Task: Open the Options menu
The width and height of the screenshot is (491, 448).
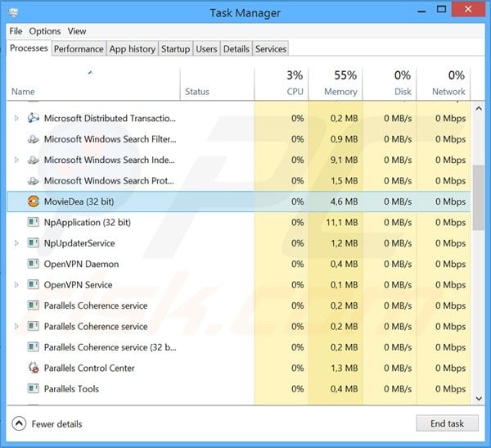Action: coord(45,31)
